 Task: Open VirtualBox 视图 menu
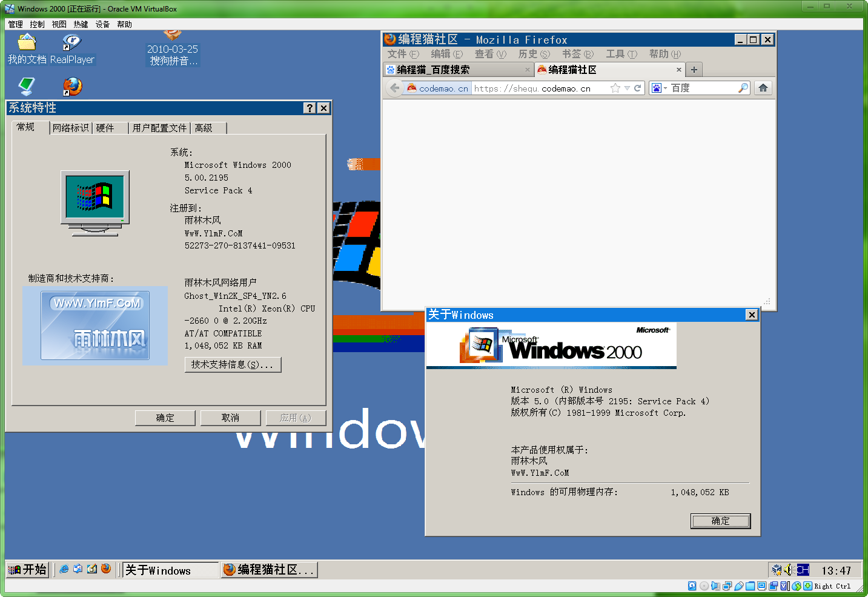coord(59,24)
